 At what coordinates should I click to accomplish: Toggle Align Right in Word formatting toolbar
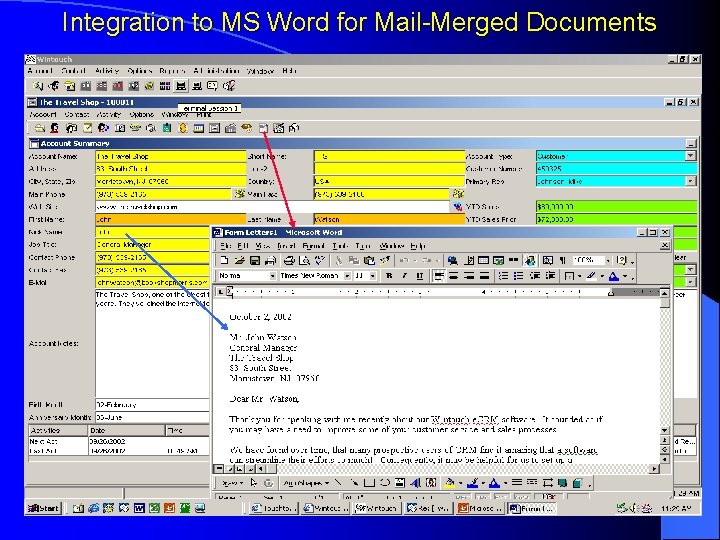[469, 276]
